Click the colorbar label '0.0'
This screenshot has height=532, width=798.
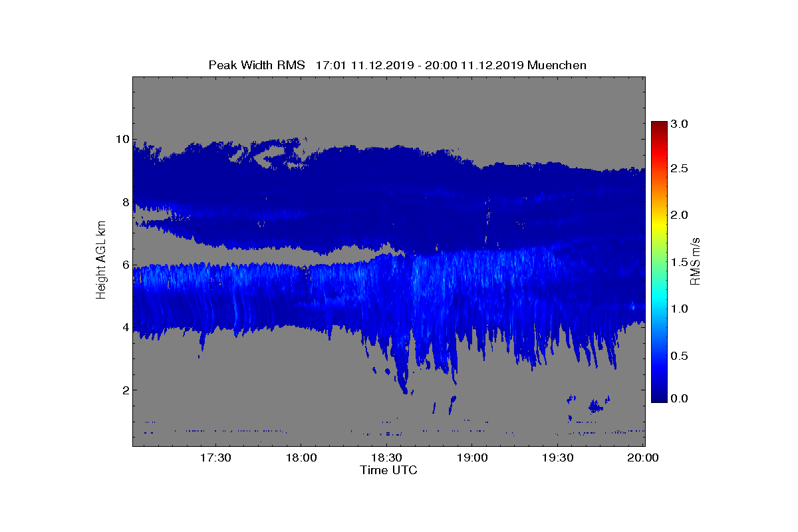678,398
